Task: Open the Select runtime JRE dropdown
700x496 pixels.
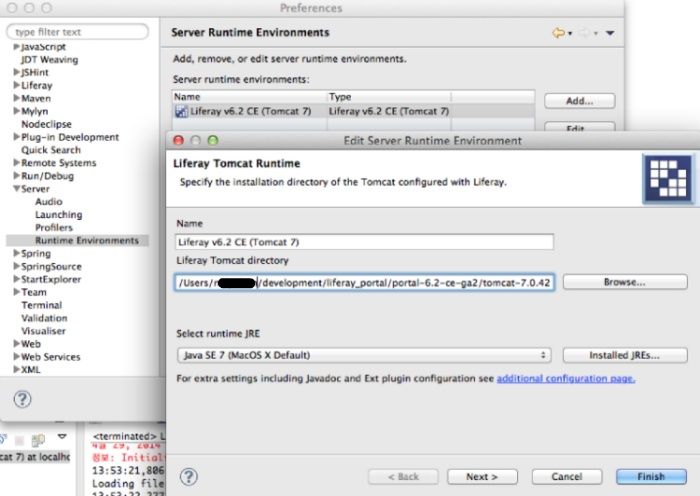Action: click(x=364, y=355)
